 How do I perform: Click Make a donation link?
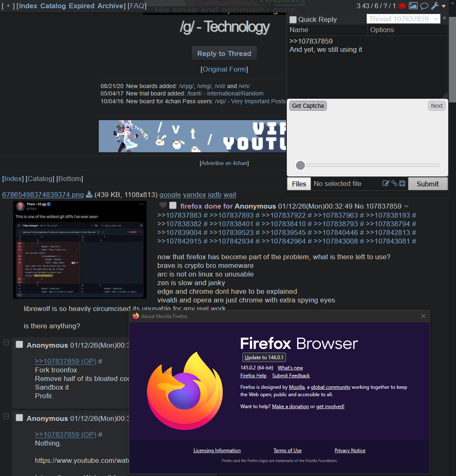click(290, 406)
